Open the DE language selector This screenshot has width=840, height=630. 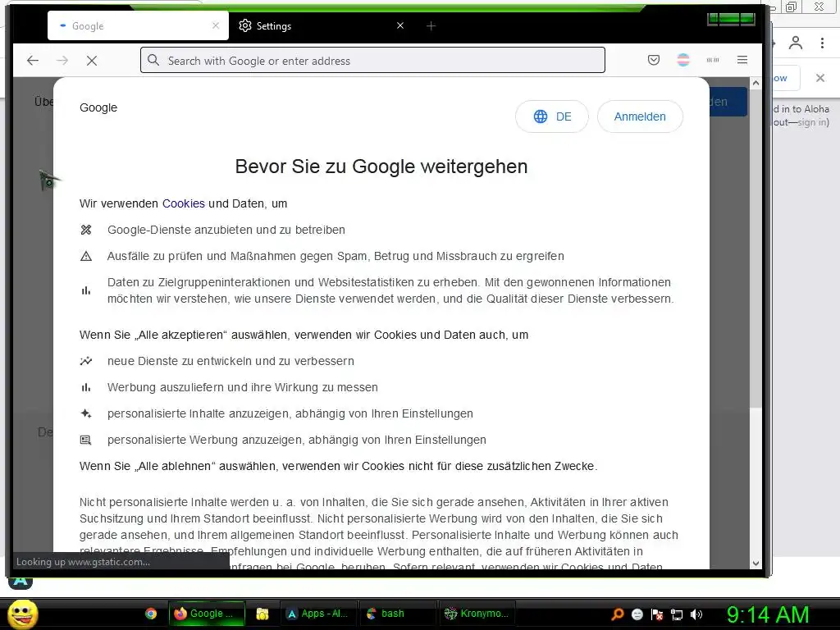point(552,116)
